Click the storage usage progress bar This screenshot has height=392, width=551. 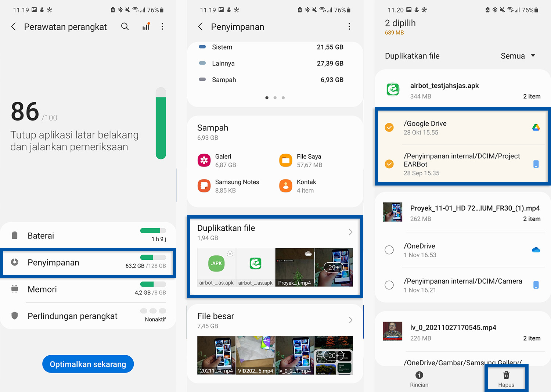(x=152, y=257)
